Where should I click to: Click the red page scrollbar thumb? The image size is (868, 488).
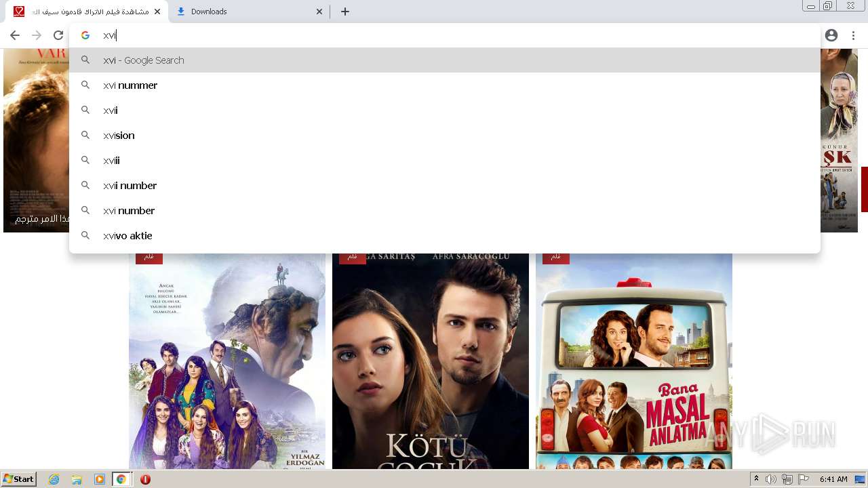pyautogui.click(x=865, y=189)
